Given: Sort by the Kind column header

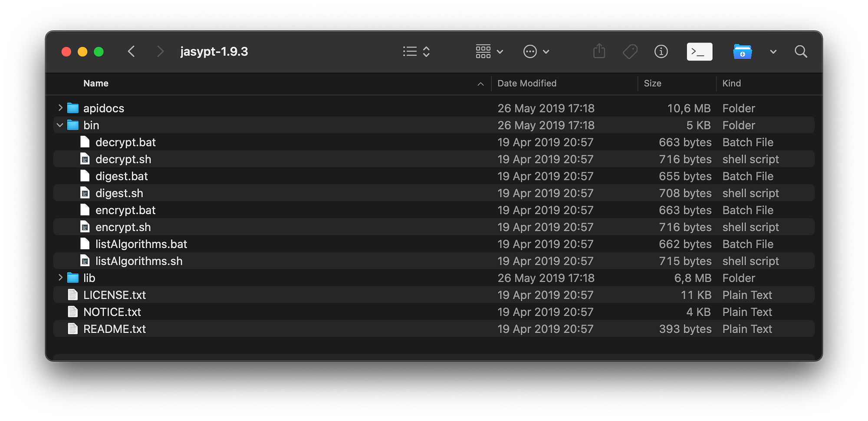Looking at the screenshot, I should (x=731, y=83).
